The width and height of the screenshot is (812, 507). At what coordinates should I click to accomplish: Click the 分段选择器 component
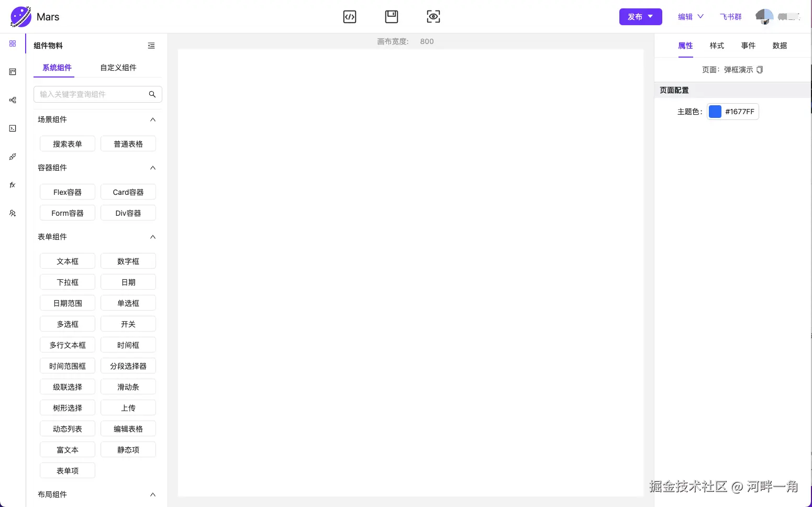(x=128, y=366)
